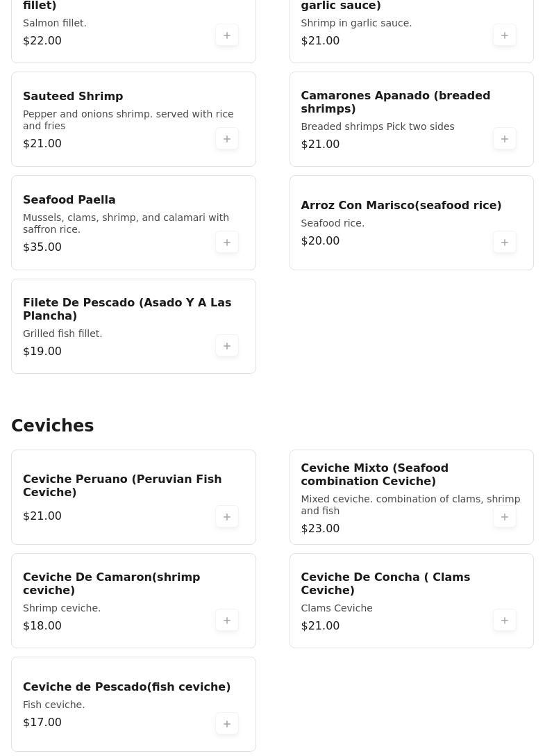Add Seafood Paella to cart
545x756 pixels.
coord(227,243)
